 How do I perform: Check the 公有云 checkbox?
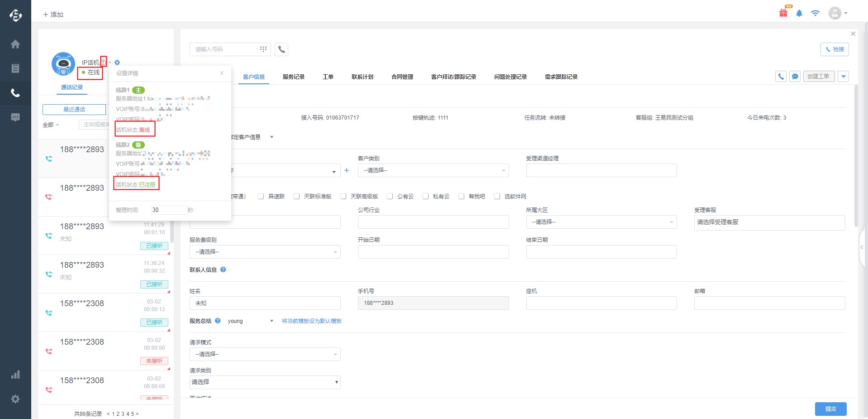pos(390,196)
